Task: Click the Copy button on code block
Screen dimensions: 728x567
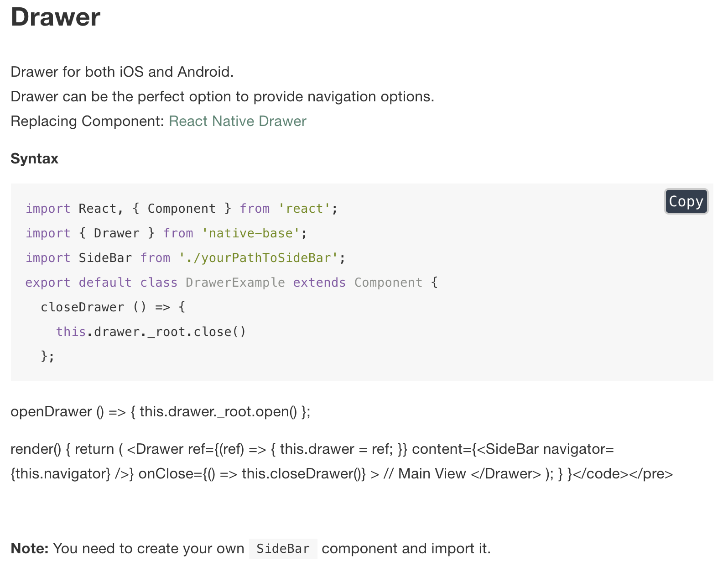Action: tap(686, 201)
